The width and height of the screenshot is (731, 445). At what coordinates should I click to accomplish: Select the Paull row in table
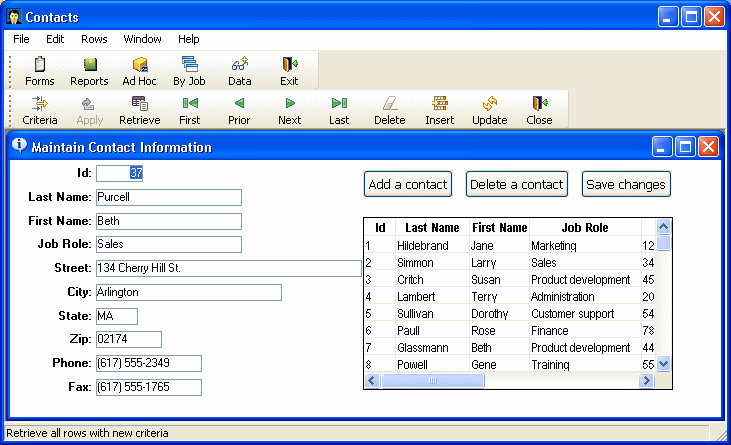[510, 330]
